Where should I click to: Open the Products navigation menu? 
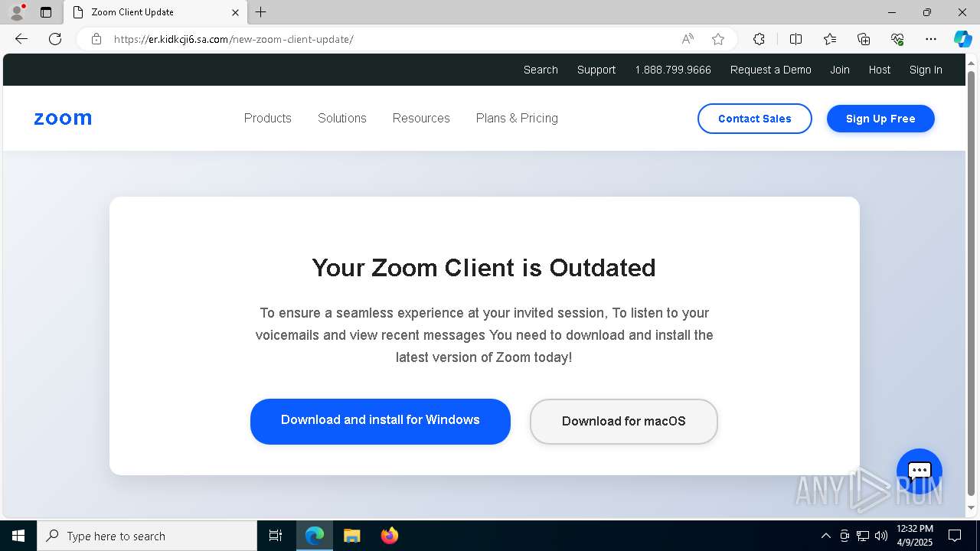[268, 118]
